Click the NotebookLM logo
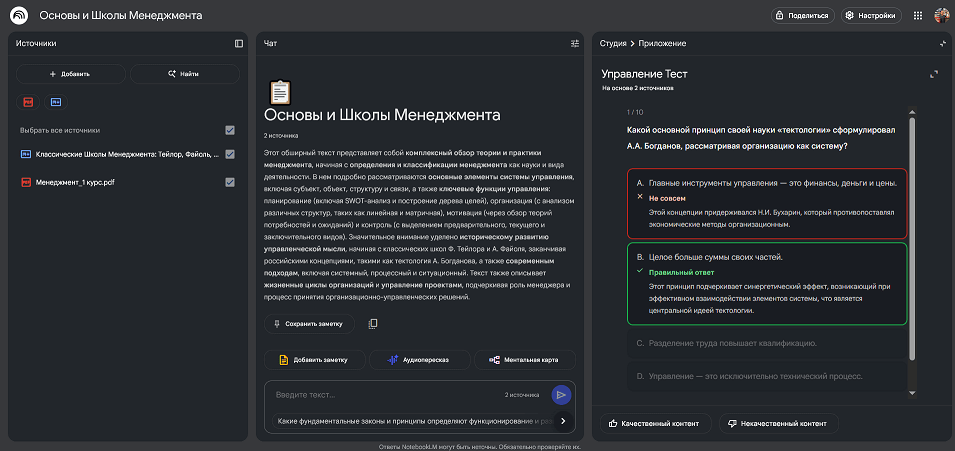Screen dimensions: 955x451 pyautogui.click(x=19, y=16)
